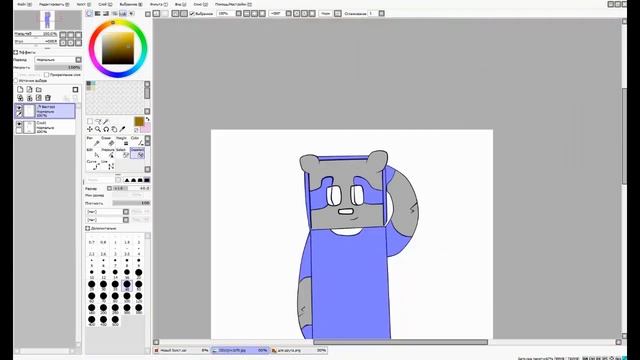
Task: Select the Line linework tool
Action: 107,165
